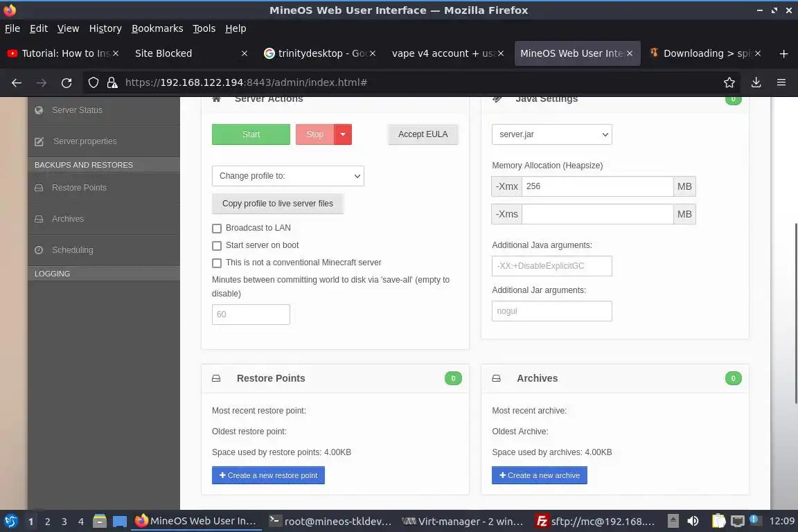Close the vape v4 account tab
798x532 pixels.
[x=501, y=53]
